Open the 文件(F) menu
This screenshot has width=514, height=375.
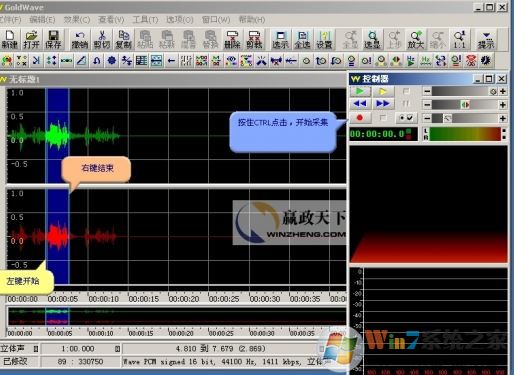pyautogui.click(x=10, y=20)
